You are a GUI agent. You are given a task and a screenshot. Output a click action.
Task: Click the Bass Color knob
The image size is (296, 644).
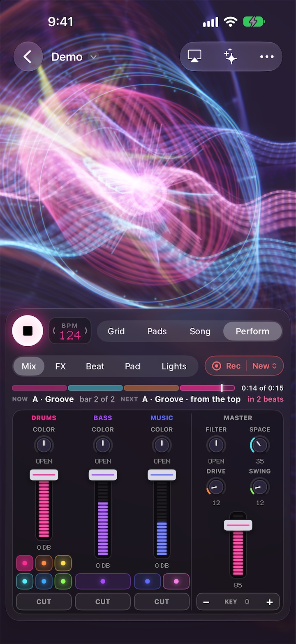103,445
